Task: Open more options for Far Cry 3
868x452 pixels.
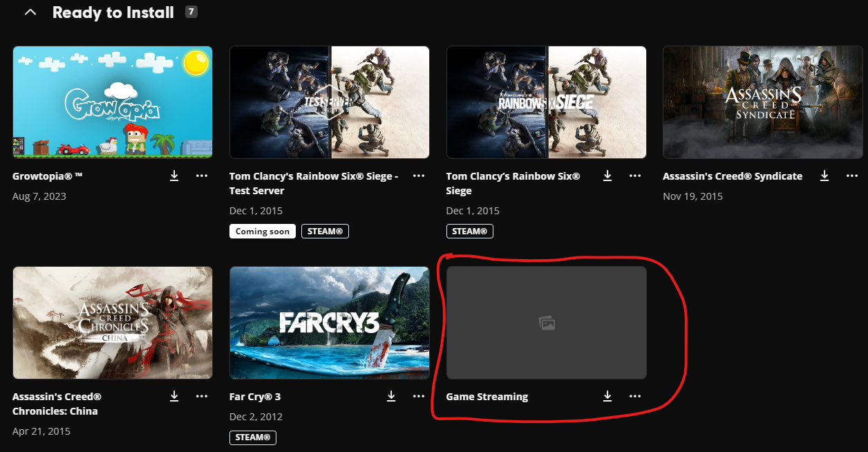Action: tap(419, 396)
